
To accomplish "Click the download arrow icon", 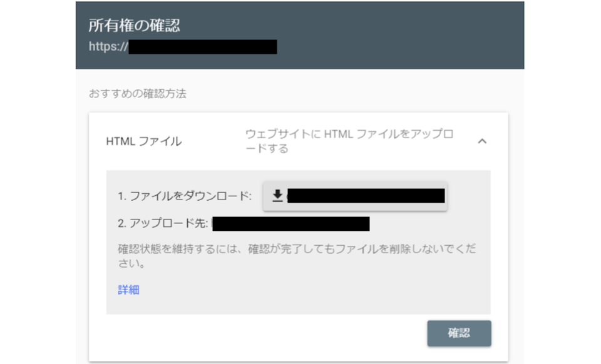I will [277, 196].
